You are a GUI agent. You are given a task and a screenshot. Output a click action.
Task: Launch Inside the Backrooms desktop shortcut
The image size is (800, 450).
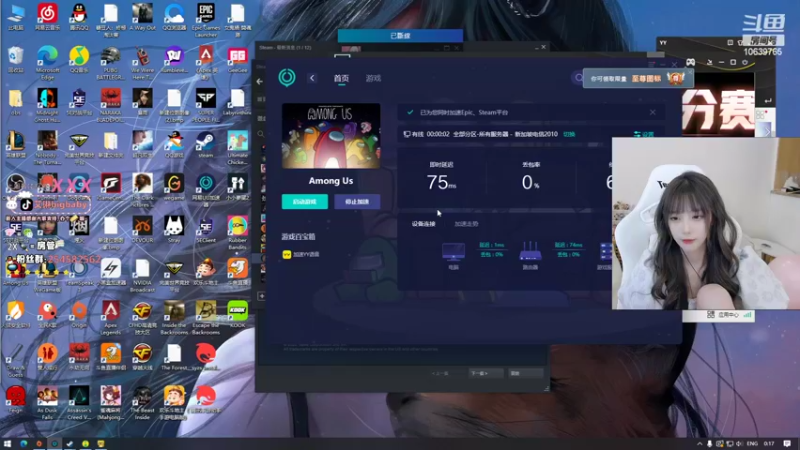tap(174, 317)
